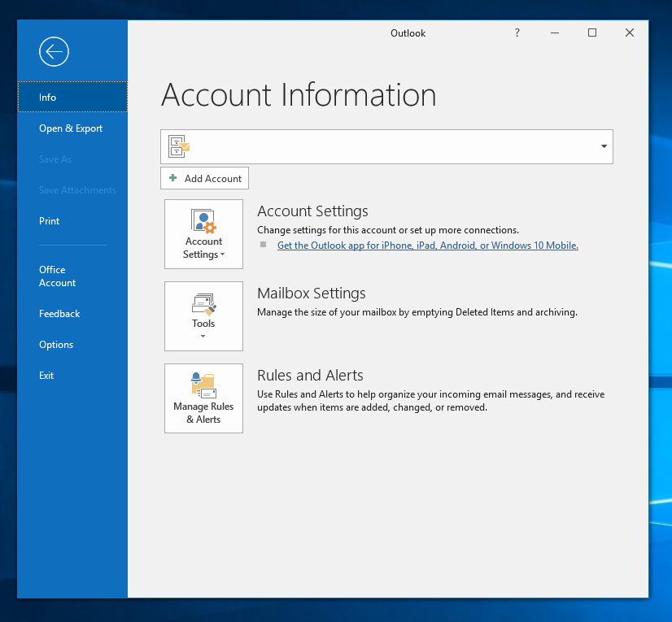Image resolution: width=672 pixels, height=622 pixels.
Task: Click the green plus icon on Add Account
Action: tap(173, 178)
